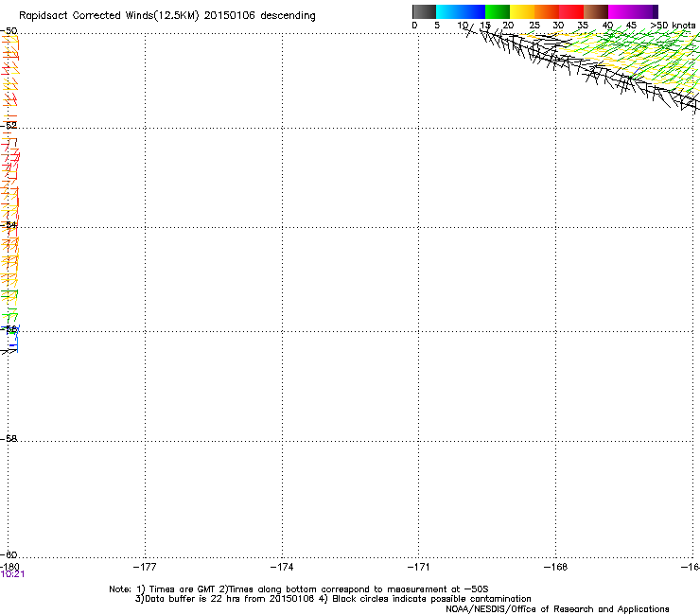Click the '-60' latitude axis label
Image resolution: width=700 pixels, height=615 pixels.
point(9,554)
